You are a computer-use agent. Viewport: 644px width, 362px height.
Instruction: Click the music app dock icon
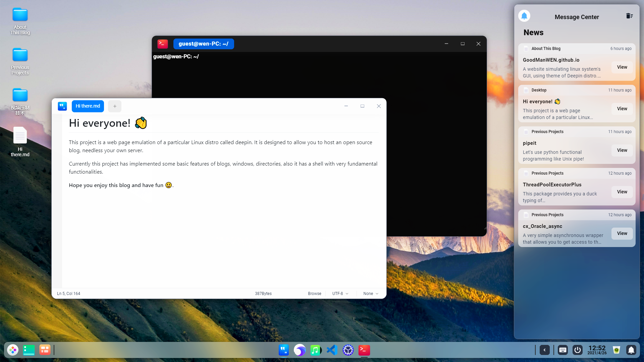click(x=316, y=350)
